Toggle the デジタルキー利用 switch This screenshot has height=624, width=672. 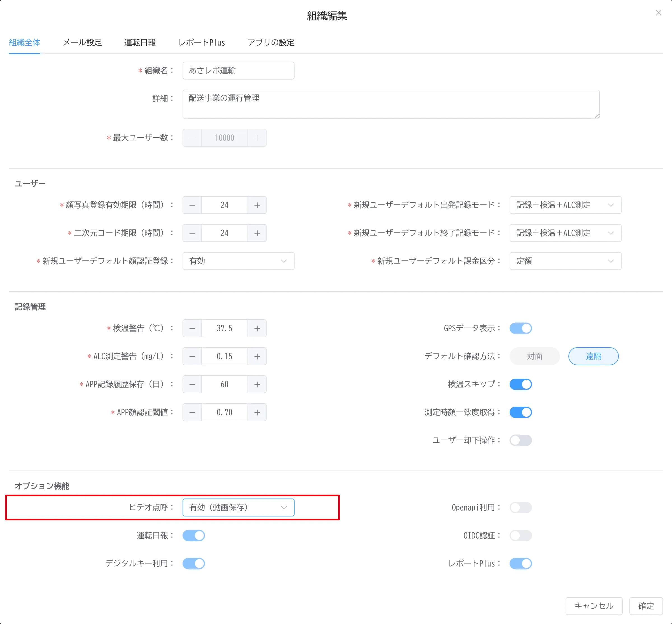coord(194,564)
